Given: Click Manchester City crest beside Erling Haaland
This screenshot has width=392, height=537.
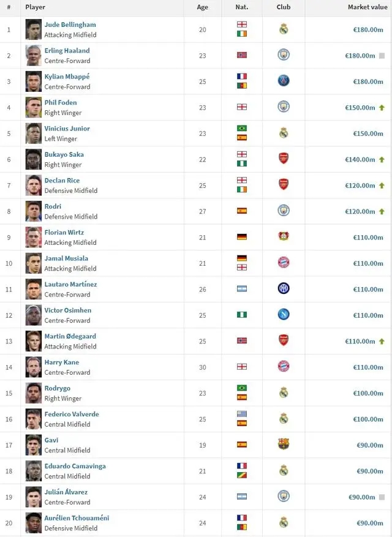Looking at the screenshot, I should point(284,55).
